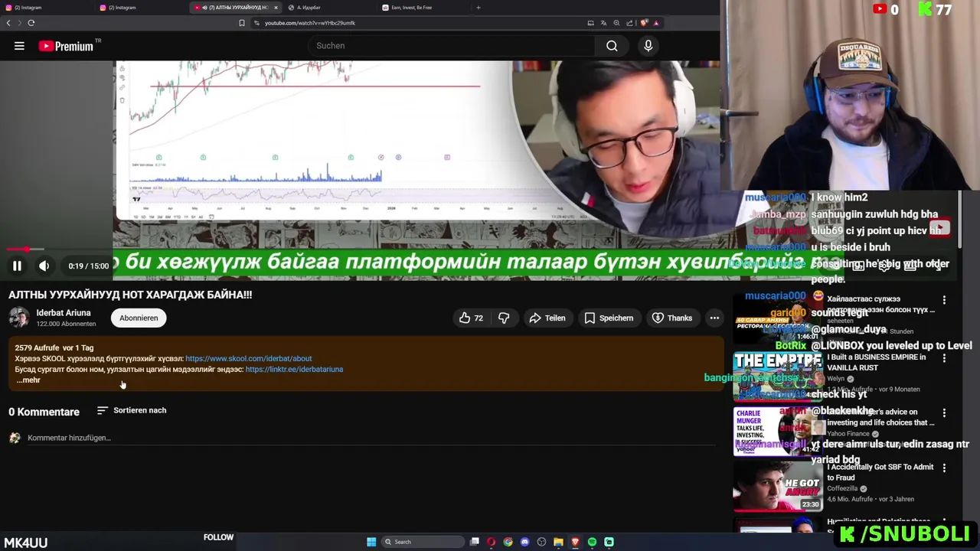Launch Opera from taskbar
Viewport: 980px width, 551px height.
(x=491, y=542)
